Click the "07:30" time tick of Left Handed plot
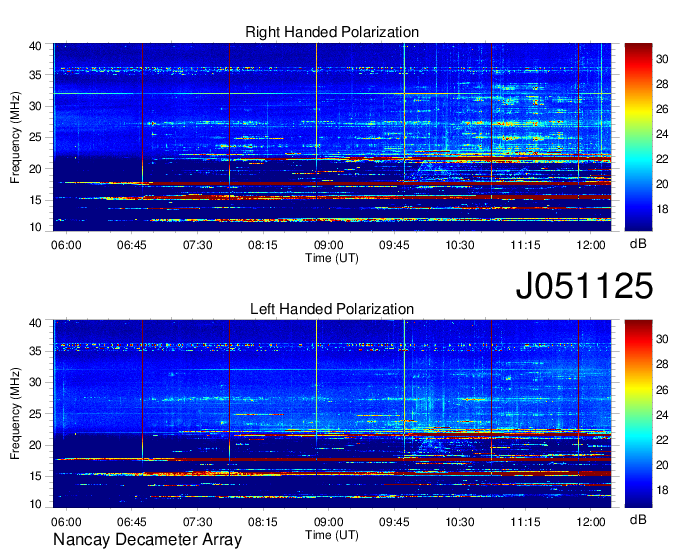This screenshot has width=680, height=552. (x=197, y=522)
